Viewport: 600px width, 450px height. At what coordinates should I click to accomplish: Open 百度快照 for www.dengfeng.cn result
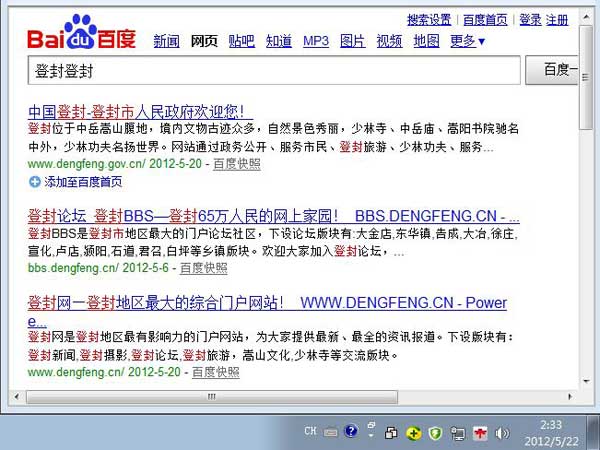216,372
